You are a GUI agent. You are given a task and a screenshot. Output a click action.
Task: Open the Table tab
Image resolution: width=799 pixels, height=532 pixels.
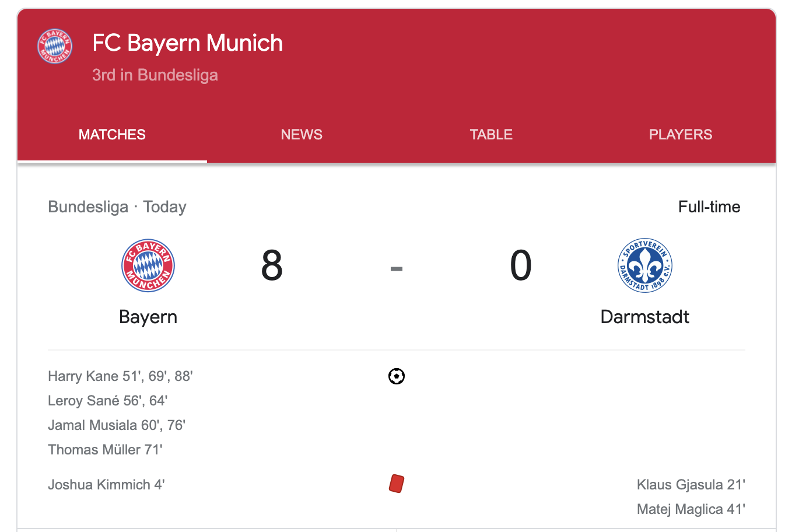(491, 135)
